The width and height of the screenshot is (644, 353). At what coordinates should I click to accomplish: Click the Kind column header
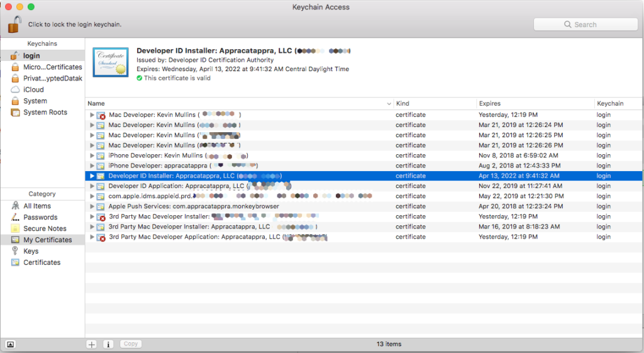[434, 103]
